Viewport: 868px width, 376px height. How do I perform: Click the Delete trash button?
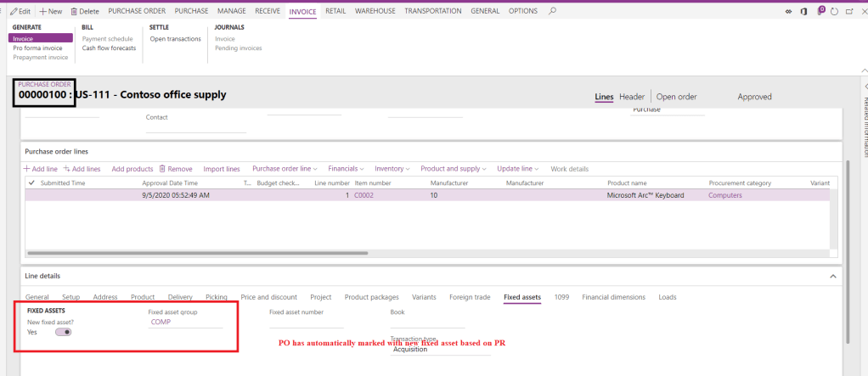pyautogui.click(x=84, y=11)
